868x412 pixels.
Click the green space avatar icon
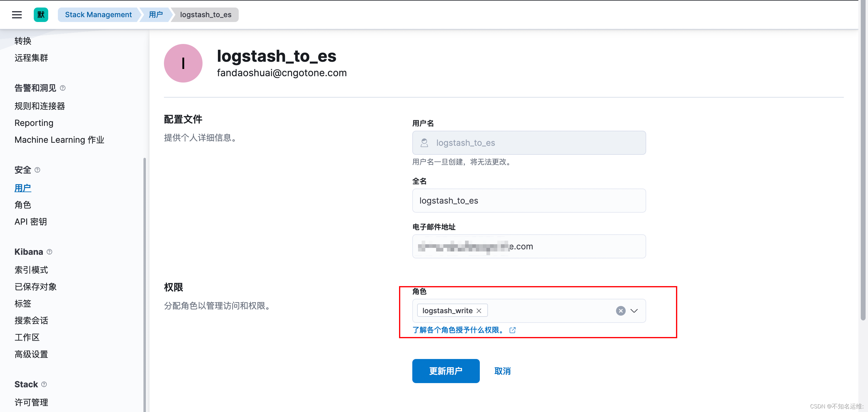[41, 14]
